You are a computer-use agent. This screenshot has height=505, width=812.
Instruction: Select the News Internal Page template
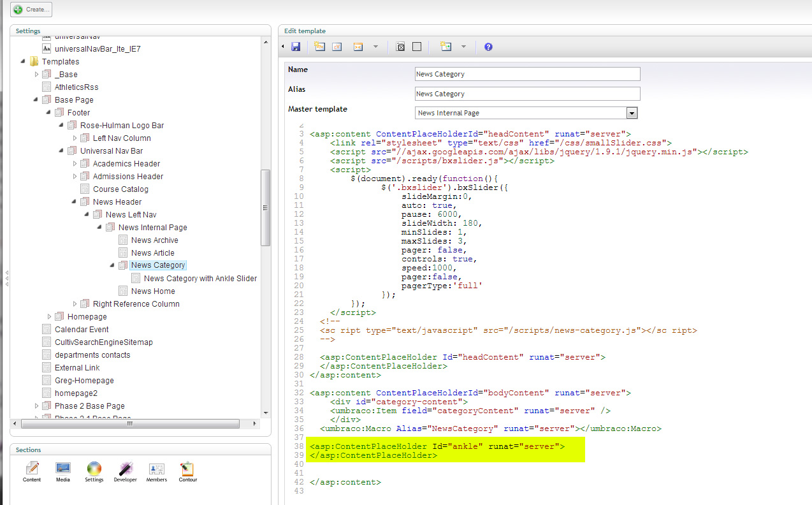(152, 227)
